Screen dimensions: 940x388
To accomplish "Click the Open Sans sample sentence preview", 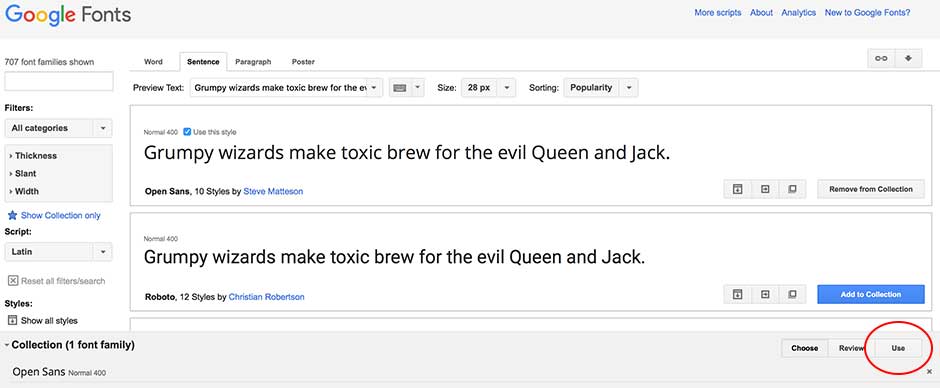I will pyautogui.click(x=407, y=154).
